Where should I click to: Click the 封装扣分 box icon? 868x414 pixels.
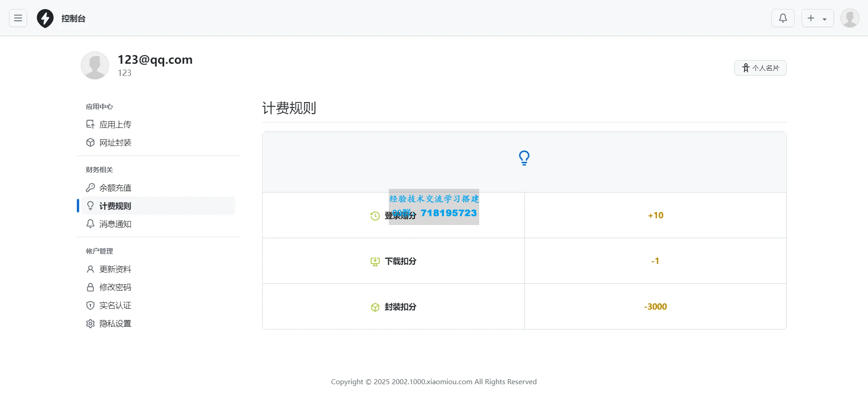[x=375, y=307]
